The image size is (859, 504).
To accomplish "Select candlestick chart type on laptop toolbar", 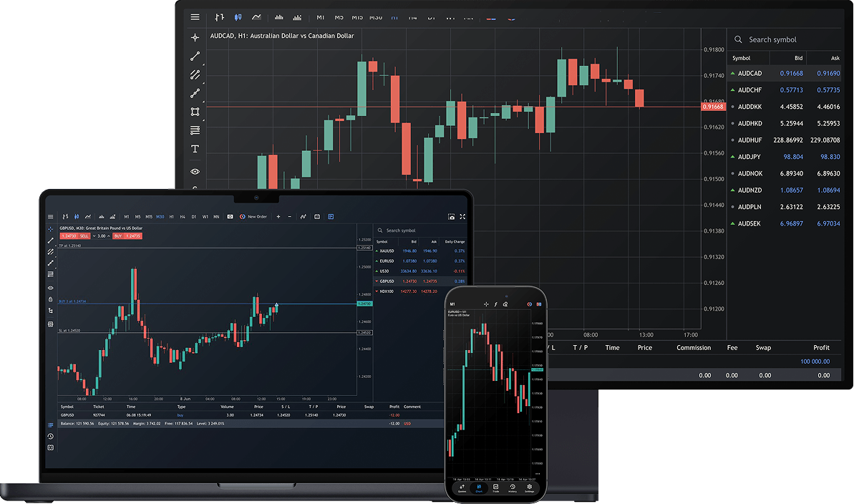I will (77, 216).
